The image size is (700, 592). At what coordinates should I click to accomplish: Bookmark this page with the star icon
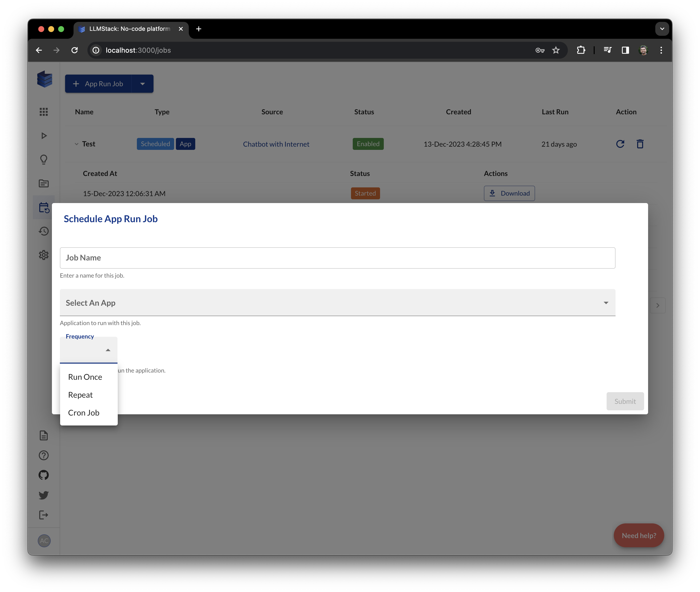(x=556, y=50)
